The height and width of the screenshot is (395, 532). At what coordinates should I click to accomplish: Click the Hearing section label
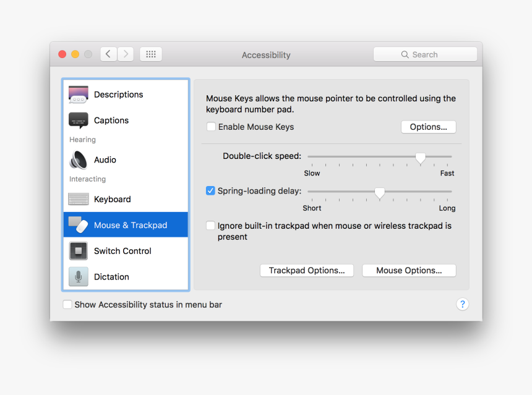[x=86, y=139]
